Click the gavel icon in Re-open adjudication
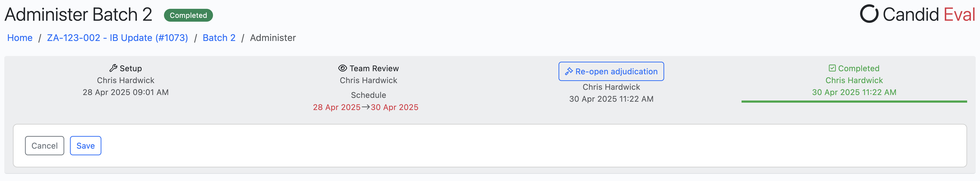 click(569, 71)
